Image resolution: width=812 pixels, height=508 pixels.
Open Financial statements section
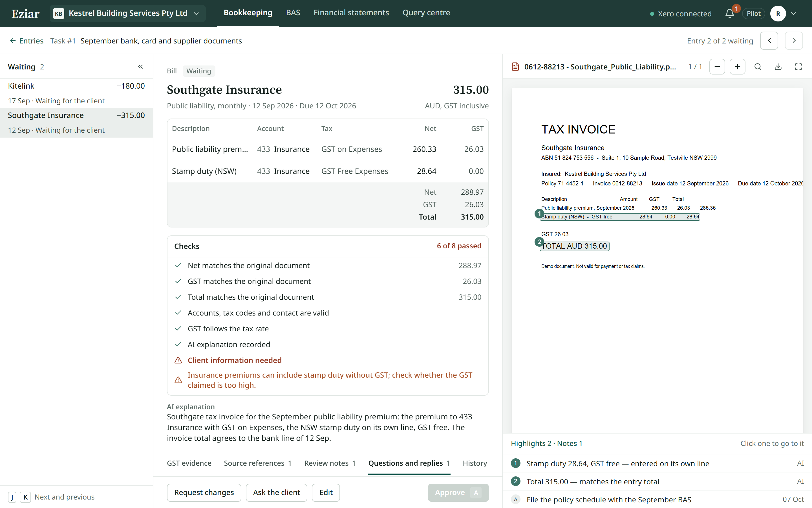pyautogui.click(x=351, y=13)
